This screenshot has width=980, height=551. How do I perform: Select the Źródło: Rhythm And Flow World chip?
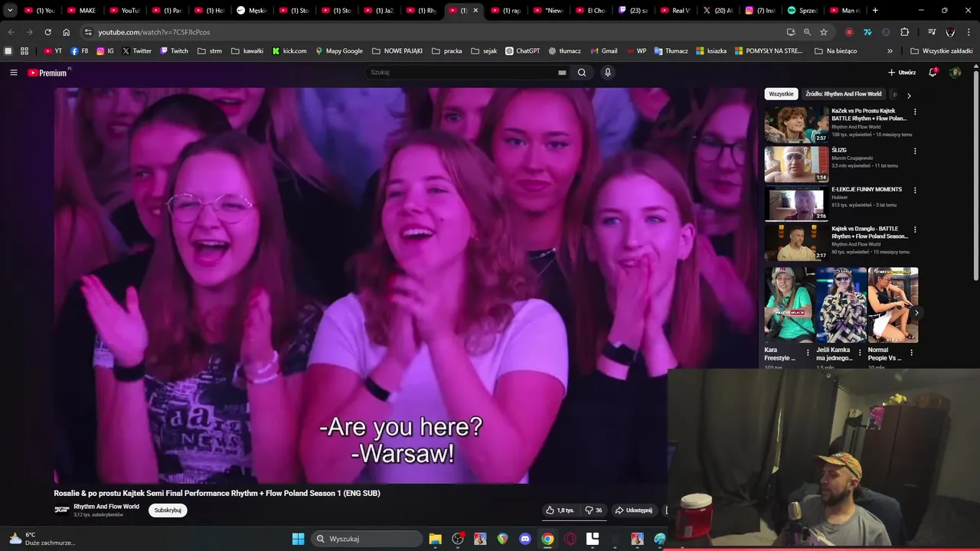(843, 94)
